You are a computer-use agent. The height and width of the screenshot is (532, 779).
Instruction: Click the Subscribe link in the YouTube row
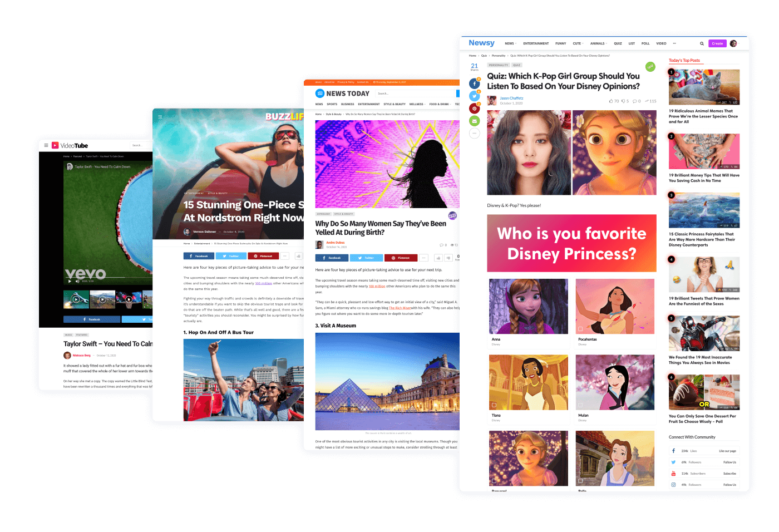click(x=729, y=474)
